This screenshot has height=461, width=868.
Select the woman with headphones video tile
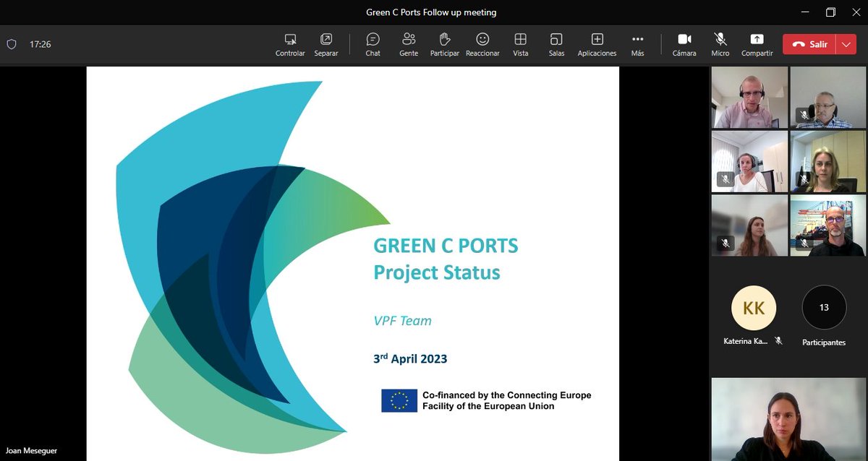(749, 161)
